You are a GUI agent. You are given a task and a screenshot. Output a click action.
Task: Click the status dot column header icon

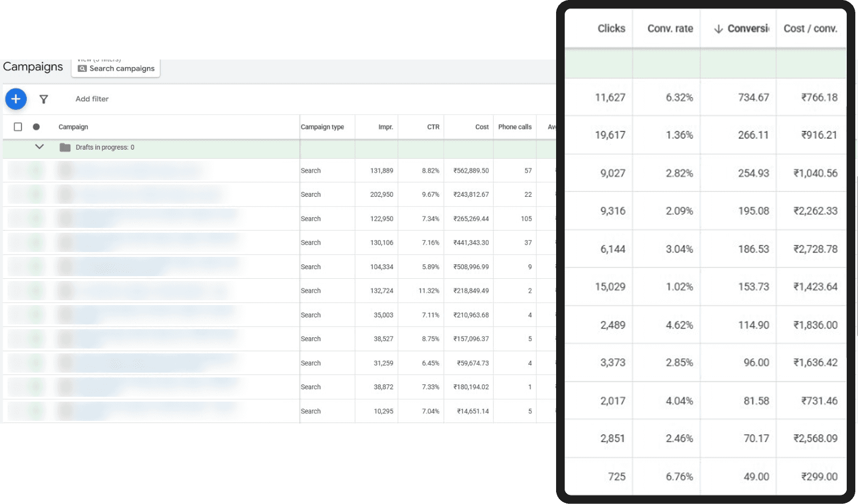36,127
